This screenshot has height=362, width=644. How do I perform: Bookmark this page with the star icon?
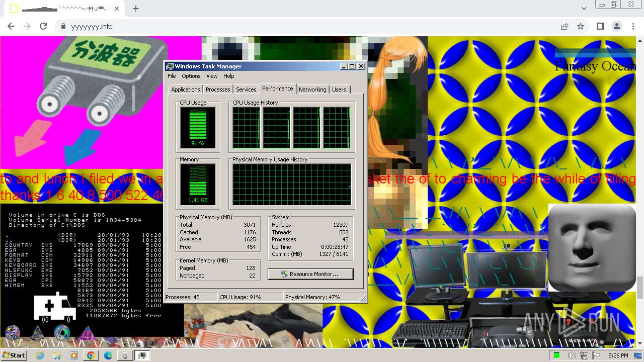[x=581, y=26]
